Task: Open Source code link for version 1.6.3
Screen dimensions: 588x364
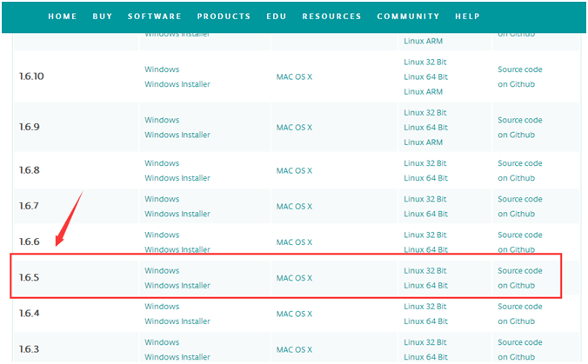Action: click(x=520, y=342)
